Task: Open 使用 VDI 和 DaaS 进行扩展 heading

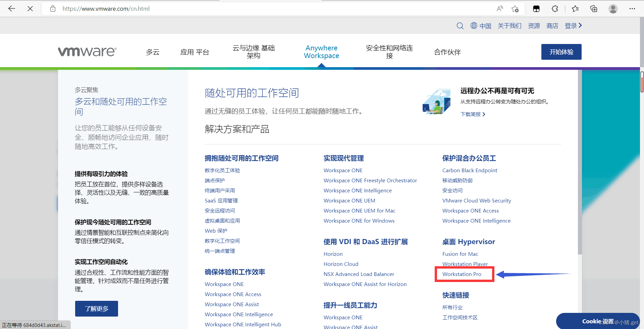Action: click(x=366, y=242)
